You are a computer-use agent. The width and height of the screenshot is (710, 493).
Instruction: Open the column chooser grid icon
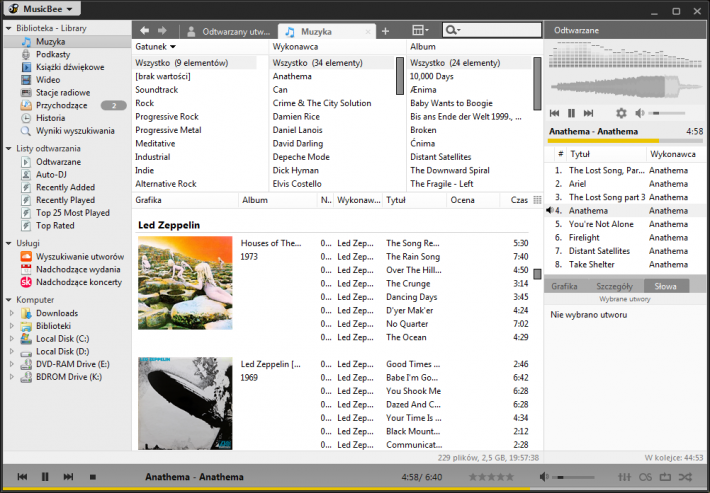[537, 200]
